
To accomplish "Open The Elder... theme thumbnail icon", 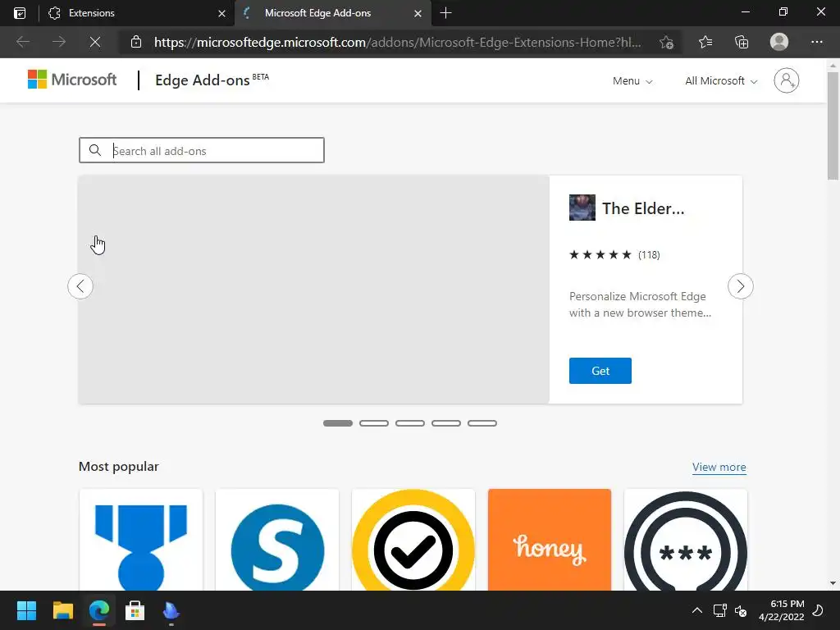I will 582,208.
